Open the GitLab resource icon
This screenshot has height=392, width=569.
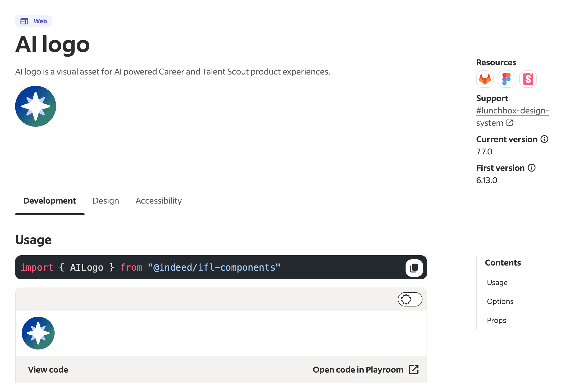coord(485,79)
